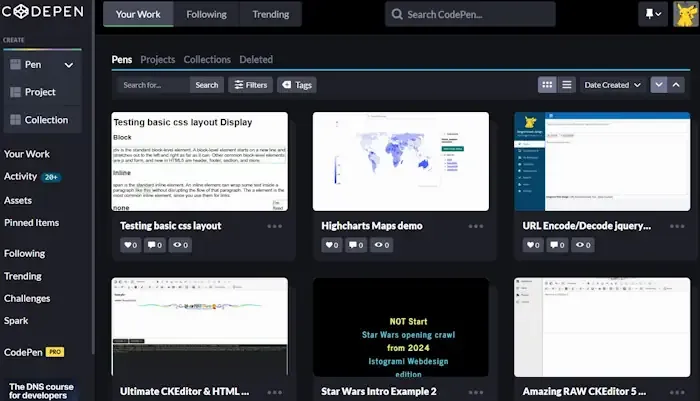The image size is (700, 401).
Task: Open Ultimate CKEditor & HTML thumbnail
Action: pyautogui.click(x=200, y=327)
